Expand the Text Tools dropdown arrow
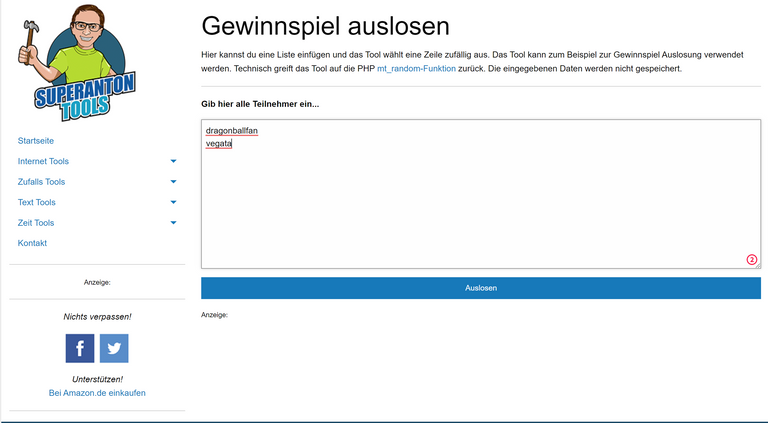 (173, 202)
